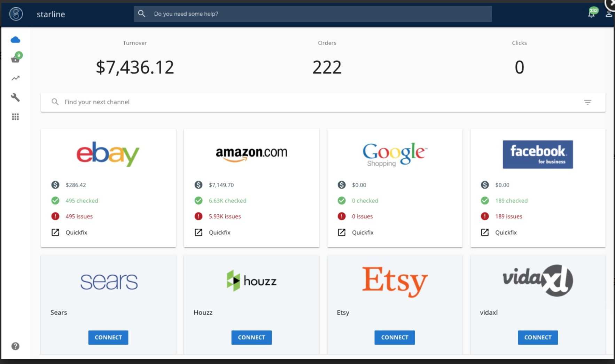The width and height of the screenshot is (615, 364).
Task: Click the Sears channel name label
Action: coord(59,312)
